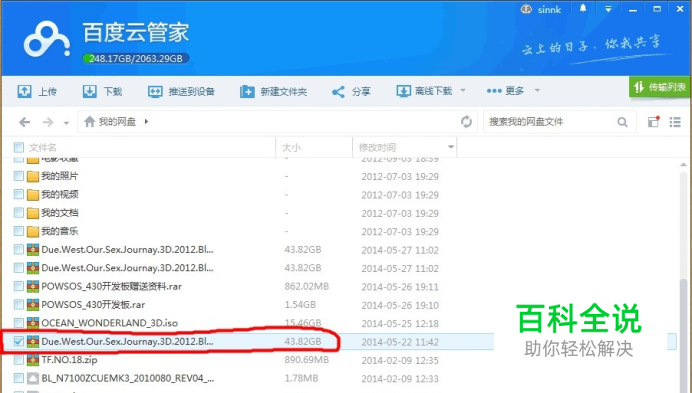Toggle the select-all checkbox in header
The width and height of the screenshot is (692, 393).
click(19, 147)
